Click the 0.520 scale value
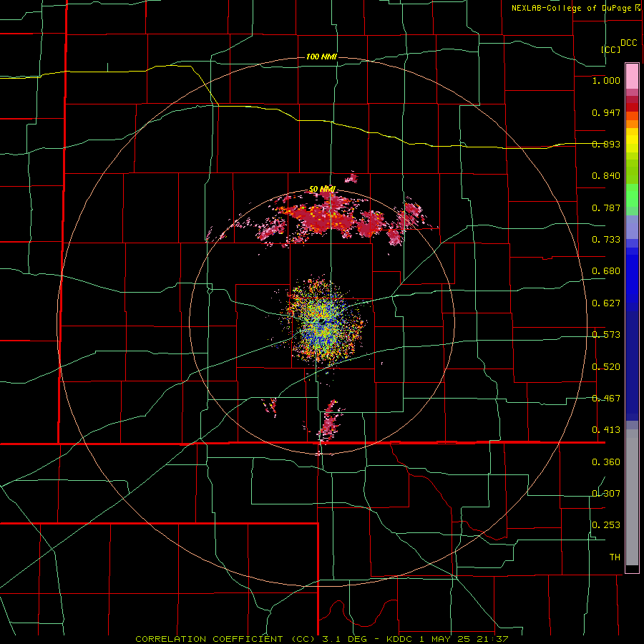644x644 pixels. (606, 367)
